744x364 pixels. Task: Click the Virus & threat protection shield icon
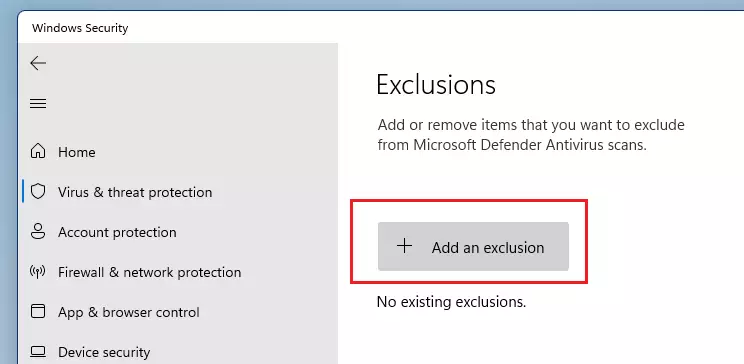tap(38, 192)
